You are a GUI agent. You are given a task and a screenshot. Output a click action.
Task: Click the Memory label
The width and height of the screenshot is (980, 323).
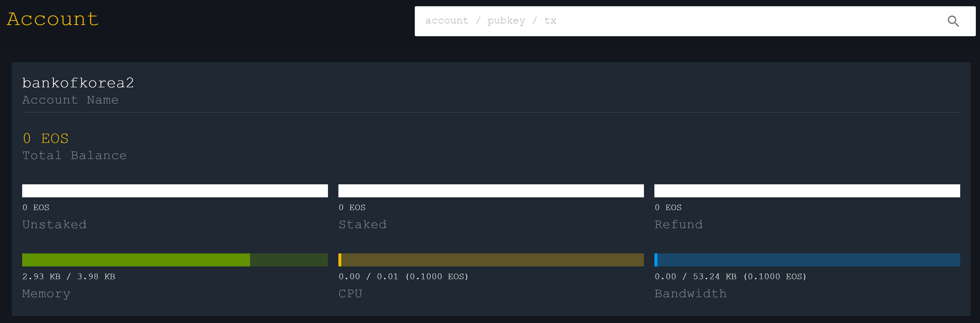click(x=46, y=294)
